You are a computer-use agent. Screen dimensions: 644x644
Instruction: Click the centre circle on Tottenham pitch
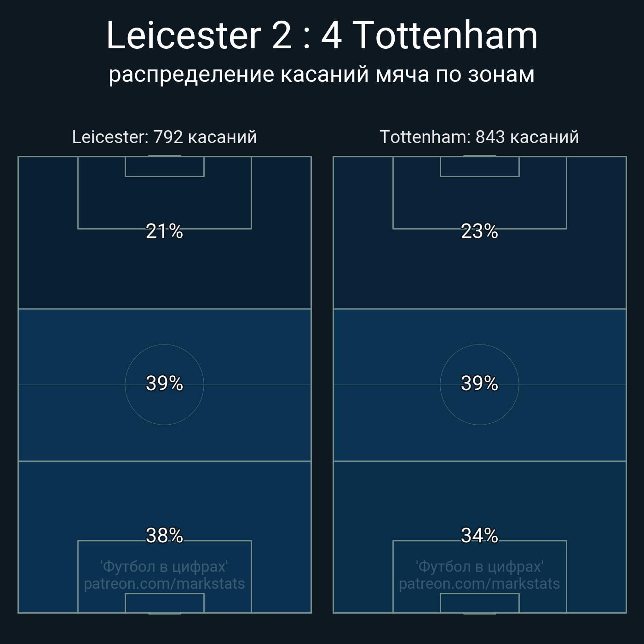(x=480, y=385)
